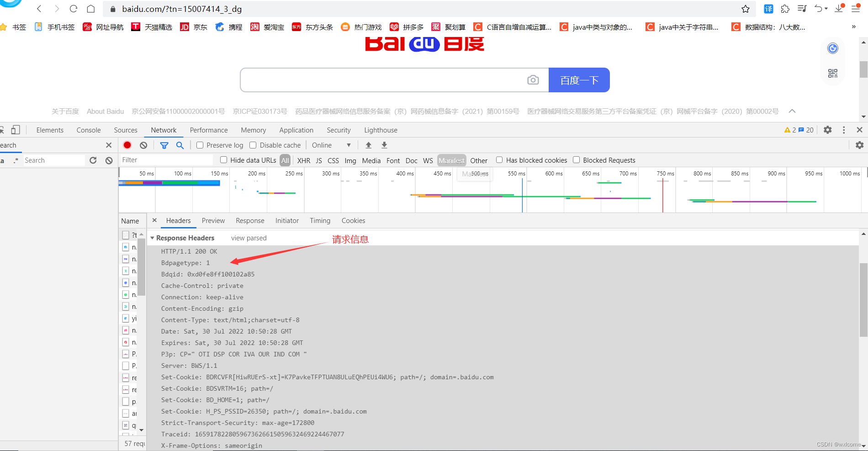Open the Performance tab
868x451 pixels.
coord(209,130)
